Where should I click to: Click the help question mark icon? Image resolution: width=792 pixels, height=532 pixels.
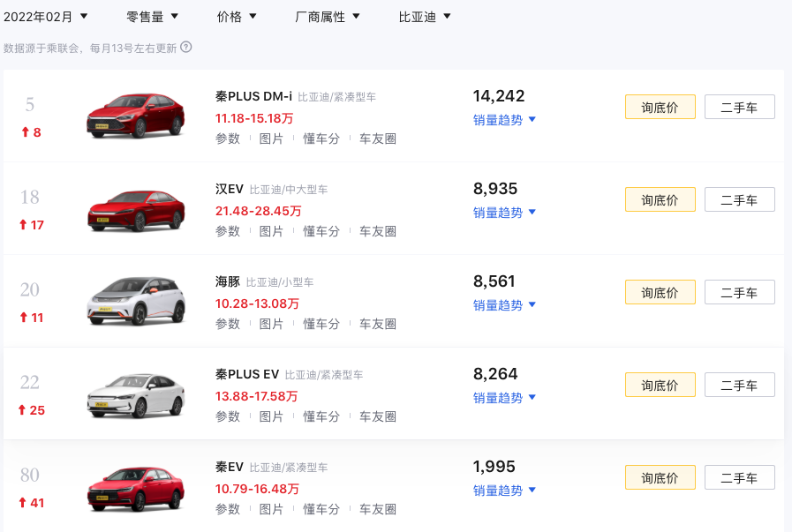[x=186, y=48]
